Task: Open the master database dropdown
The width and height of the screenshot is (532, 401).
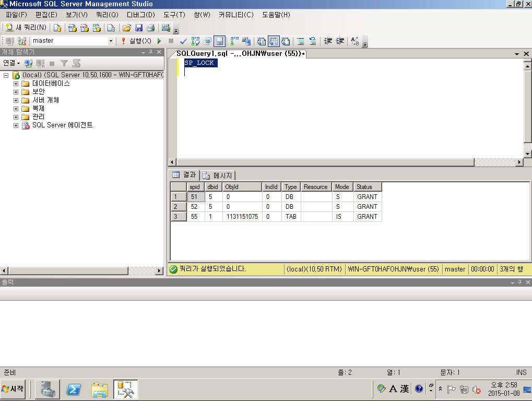Action: 111,41
